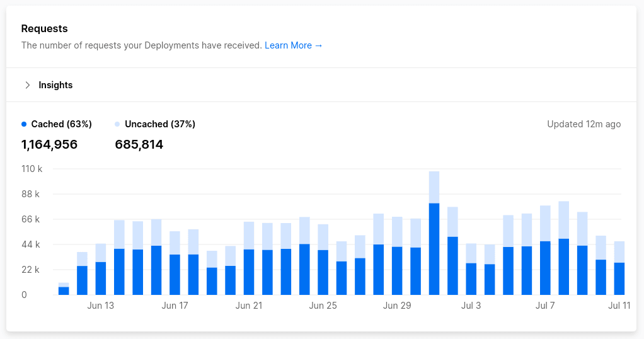The width and height of the screenshot is (644, 339).
Task: Click the Uncached legend light-blue dot
Action: click(117, 124)
